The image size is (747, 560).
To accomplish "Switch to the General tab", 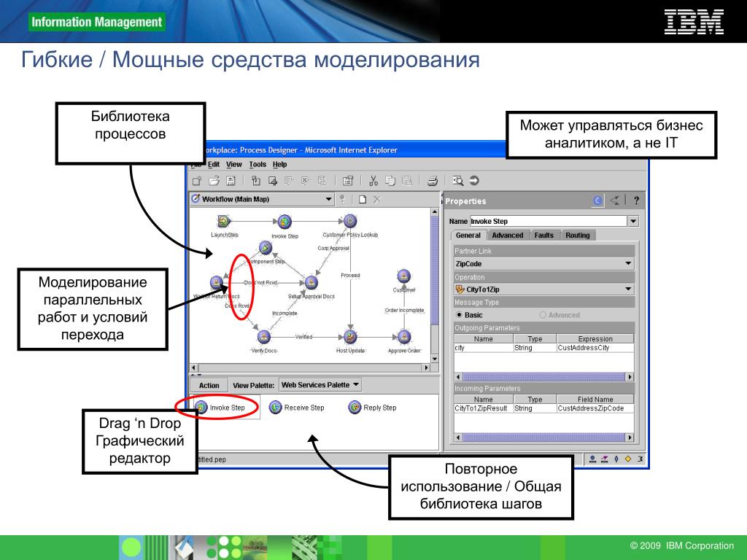I will (x=468, y=236).
